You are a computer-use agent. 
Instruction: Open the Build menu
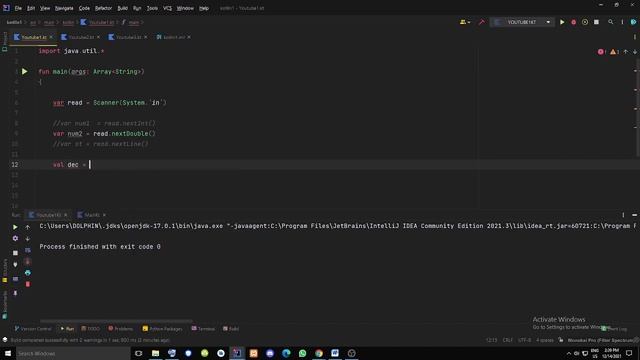pos(122,8)
